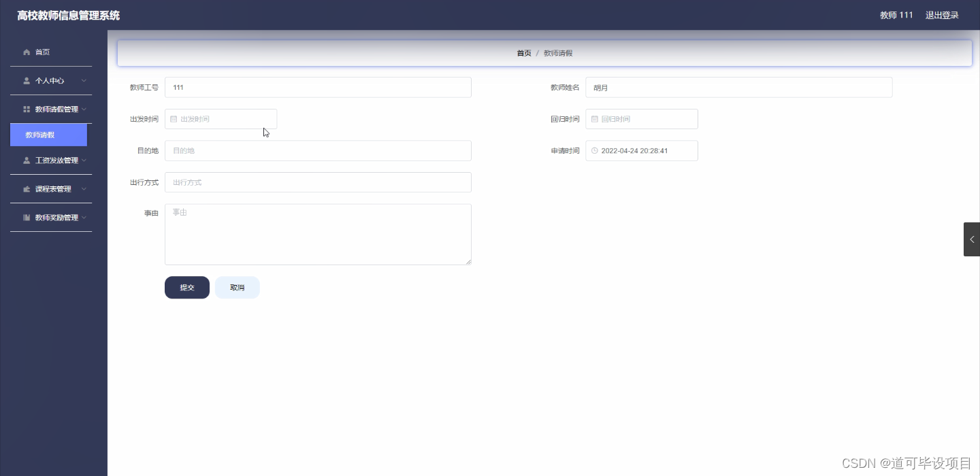Viewport: 980px width, 476px height.
Task: Open the 教师奖励管理 menu
Action: [x=51, y=218]
